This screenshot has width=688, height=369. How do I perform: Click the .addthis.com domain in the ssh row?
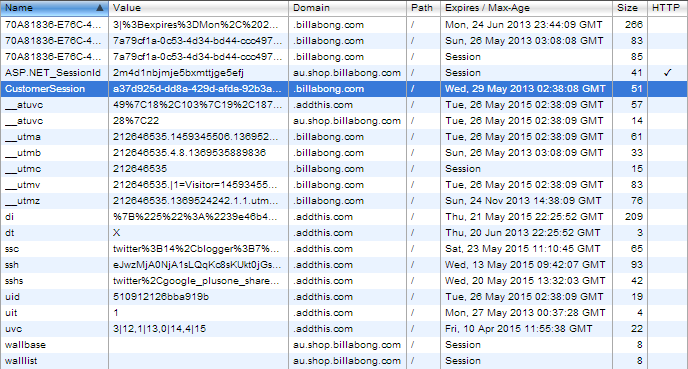323,265
